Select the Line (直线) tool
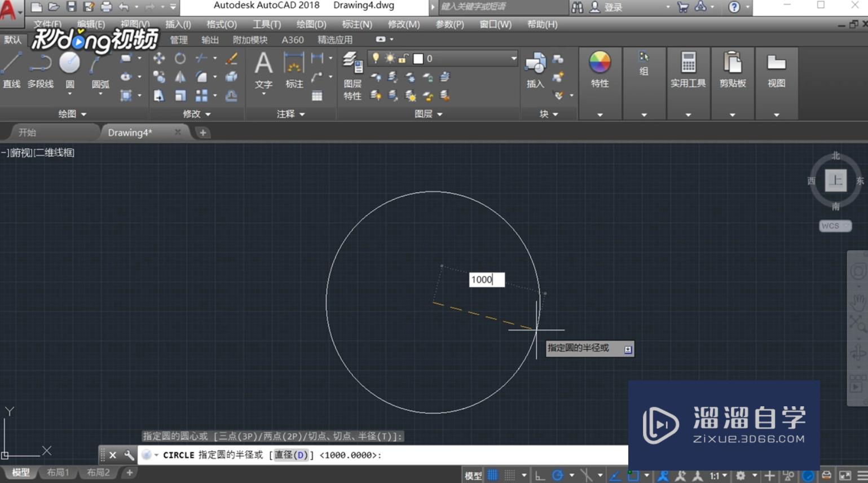This screenshot has width=868, height=483. click(11, 69)
